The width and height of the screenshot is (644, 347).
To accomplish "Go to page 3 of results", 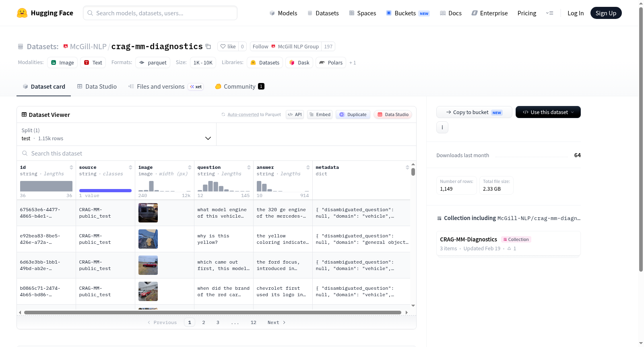I will click(218, 322).
